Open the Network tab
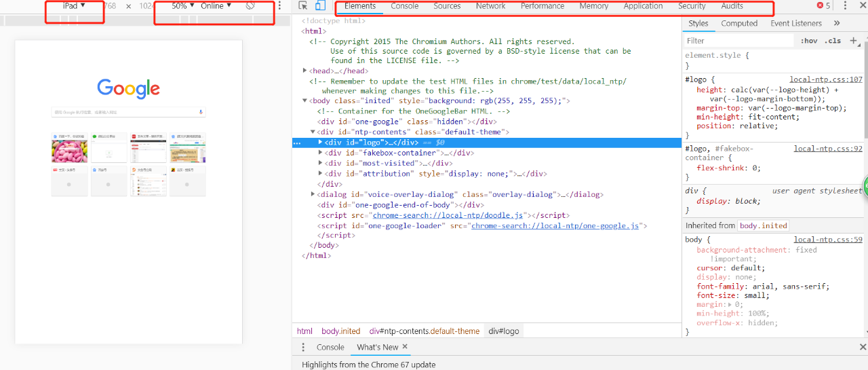Screen dimensions: 868x370 pos(490,6)
